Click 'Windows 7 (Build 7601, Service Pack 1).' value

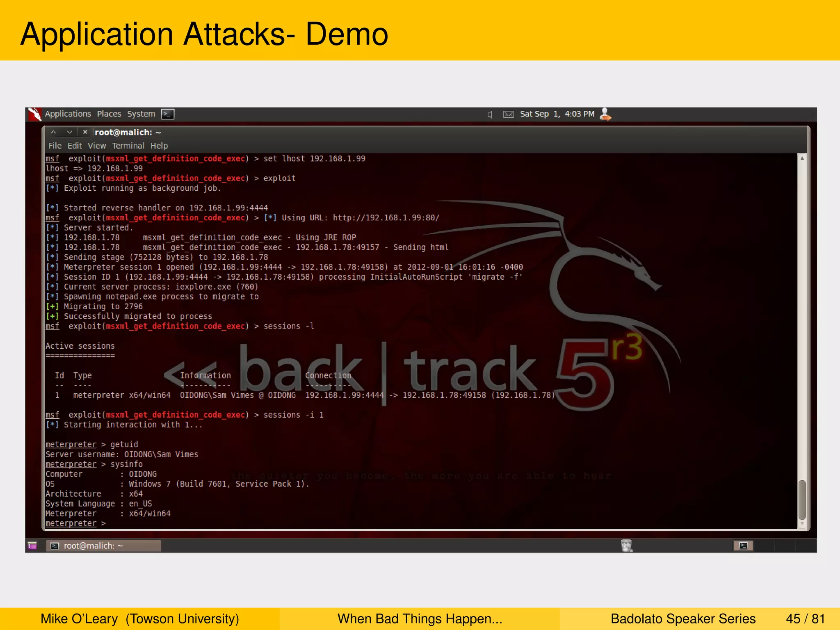tap(219, 484)
